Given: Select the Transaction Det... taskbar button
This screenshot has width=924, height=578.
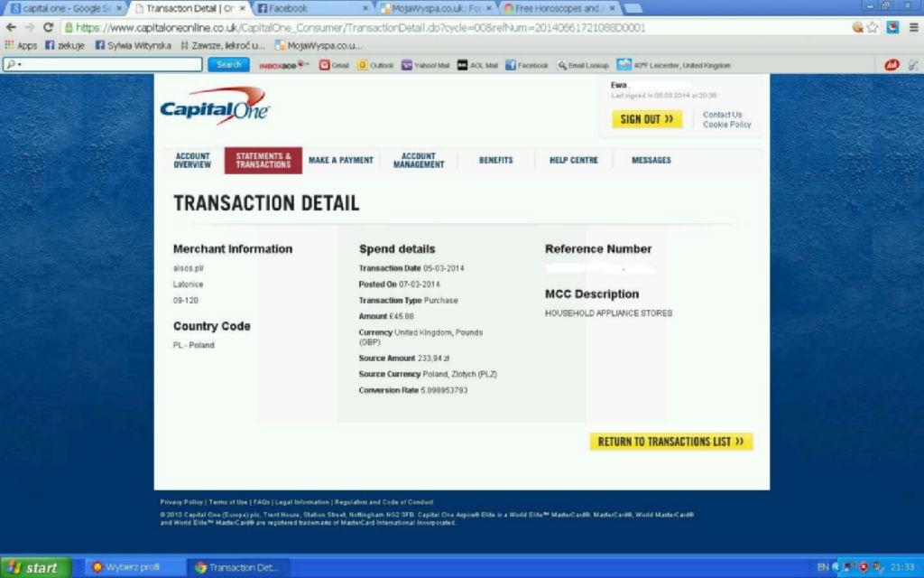Looking at the screenshot, I should point(238,567).
